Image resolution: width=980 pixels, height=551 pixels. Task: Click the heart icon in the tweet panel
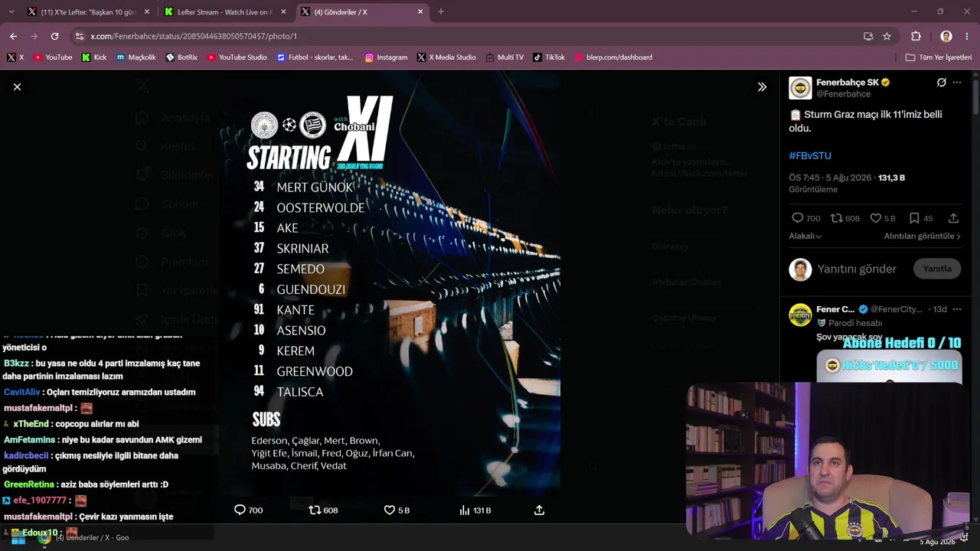[x=876, y=218]
